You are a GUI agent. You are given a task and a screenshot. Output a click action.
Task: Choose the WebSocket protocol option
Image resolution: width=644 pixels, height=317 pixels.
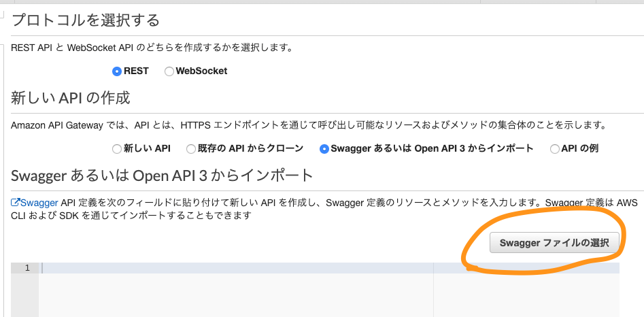pos(169,71)
